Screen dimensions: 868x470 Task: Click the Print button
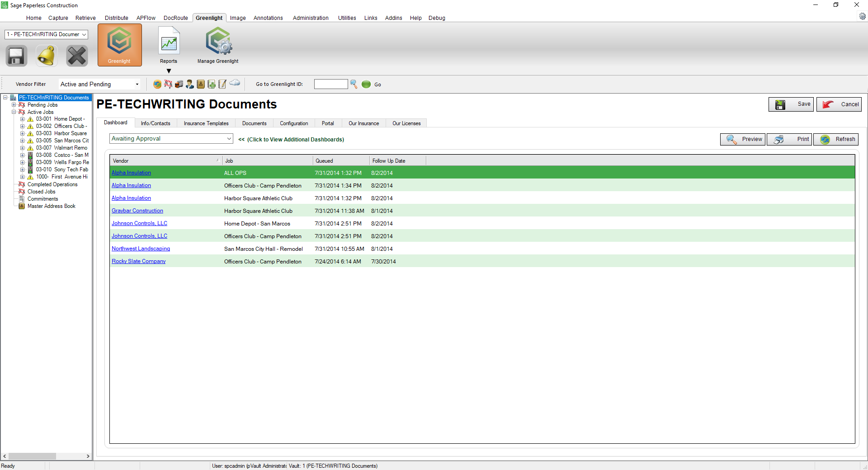[789, 139]
